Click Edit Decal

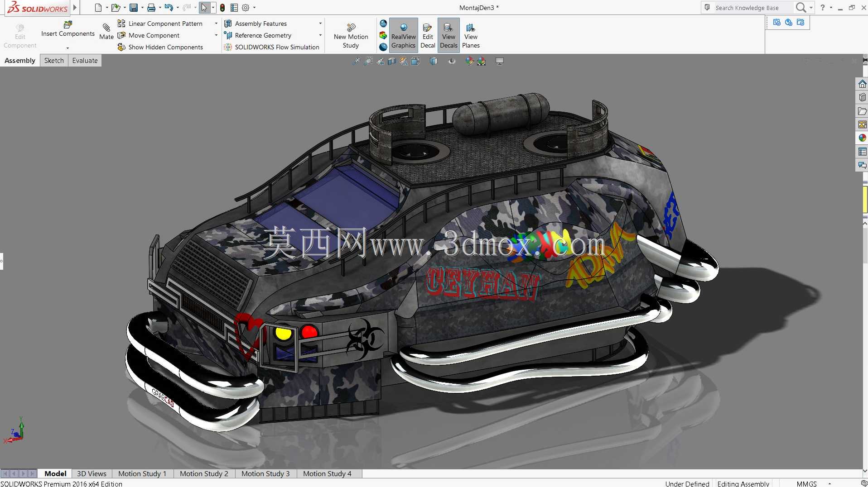pos(428,36)
